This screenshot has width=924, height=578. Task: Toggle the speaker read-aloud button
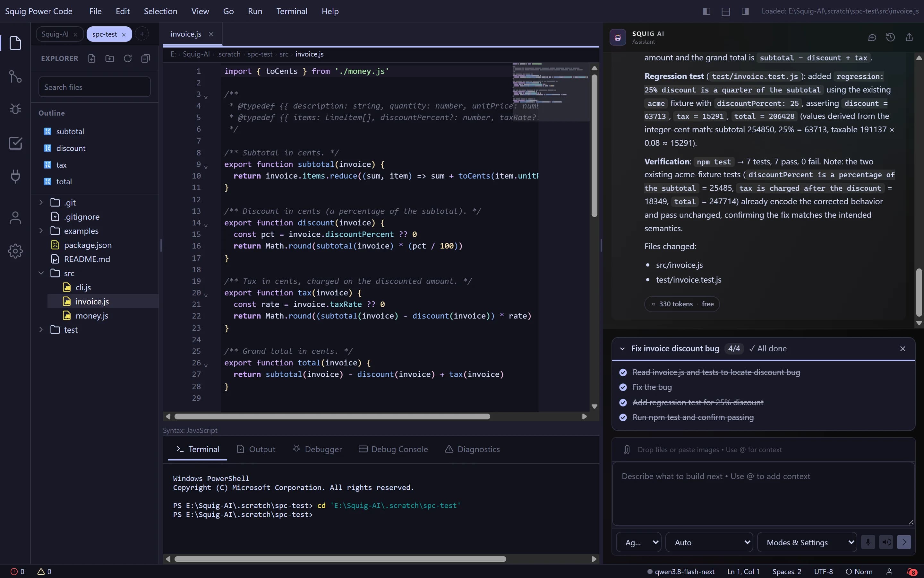(886, 542)
